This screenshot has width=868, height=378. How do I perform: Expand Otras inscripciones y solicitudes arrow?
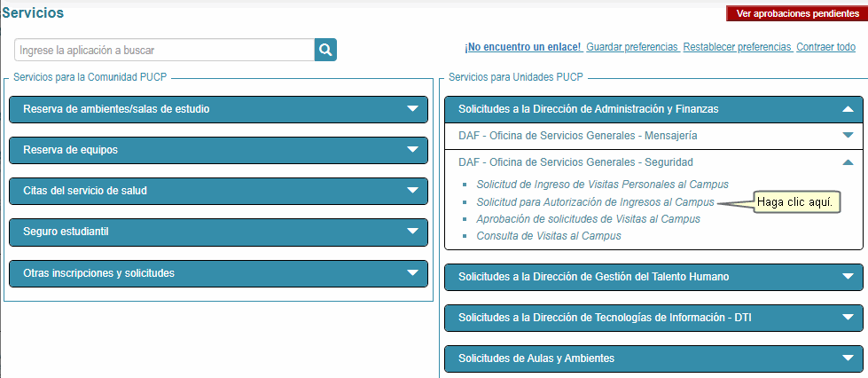(x=411, y=272)
